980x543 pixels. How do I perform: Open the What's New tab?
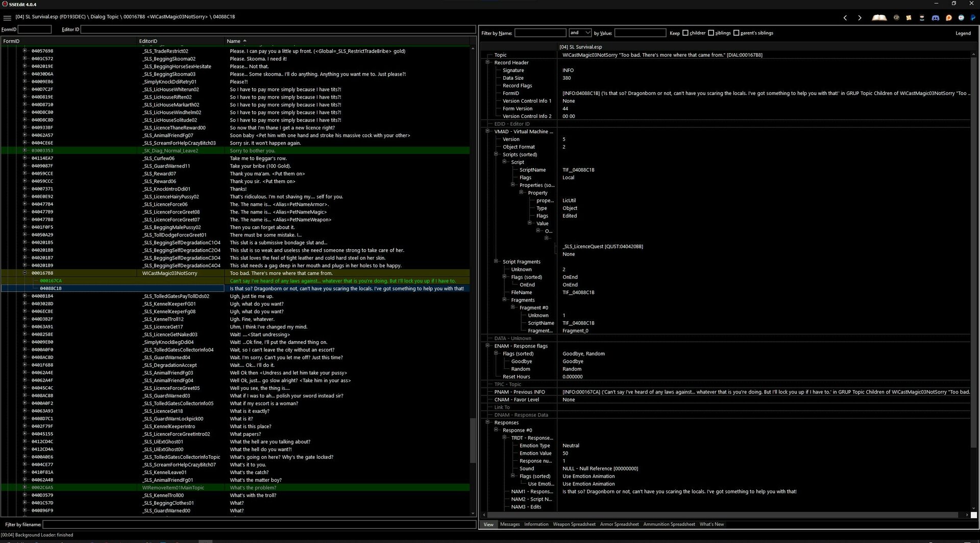(712, 525)
